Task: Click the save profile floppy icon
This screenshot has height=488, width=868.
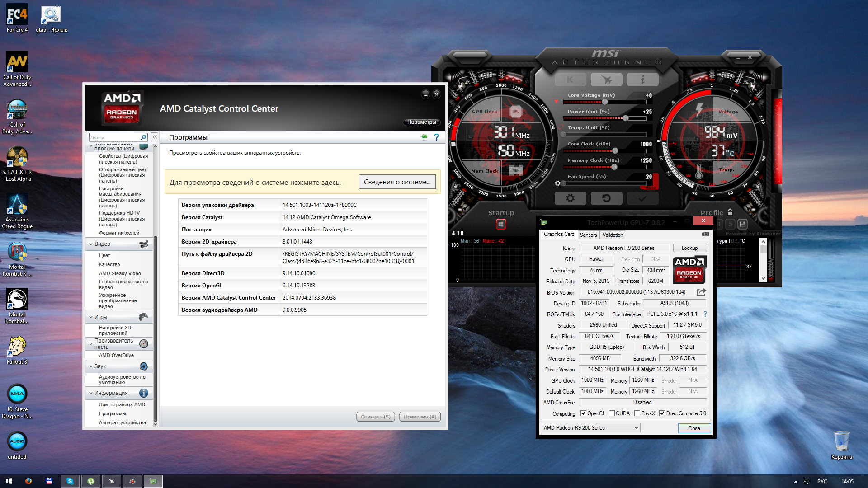Action: pos(742,224)
